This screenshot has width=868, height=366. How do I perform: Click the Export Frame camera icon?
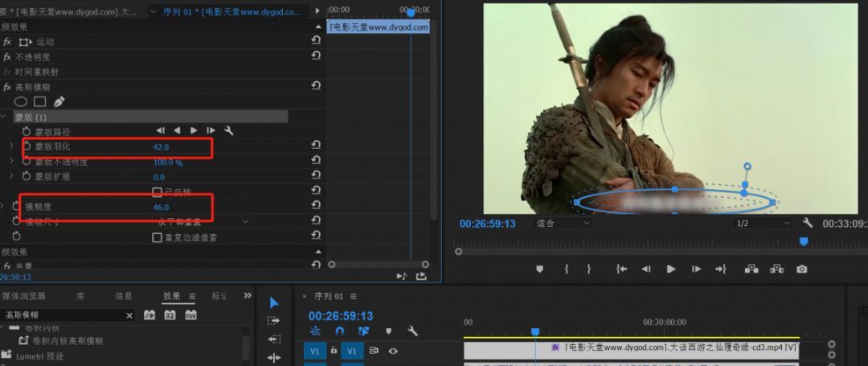pyautogui.click(x=801, y=269)
